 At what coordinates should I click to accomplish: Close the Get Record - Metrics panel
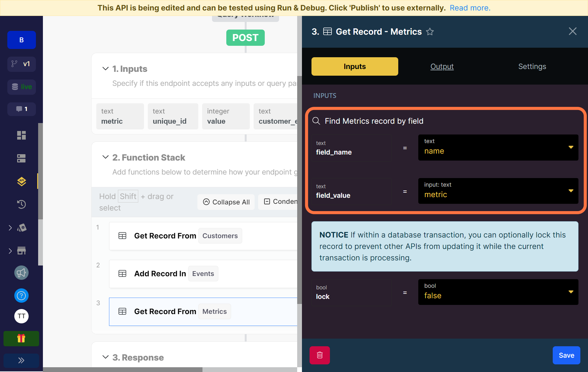pos(573,31)
